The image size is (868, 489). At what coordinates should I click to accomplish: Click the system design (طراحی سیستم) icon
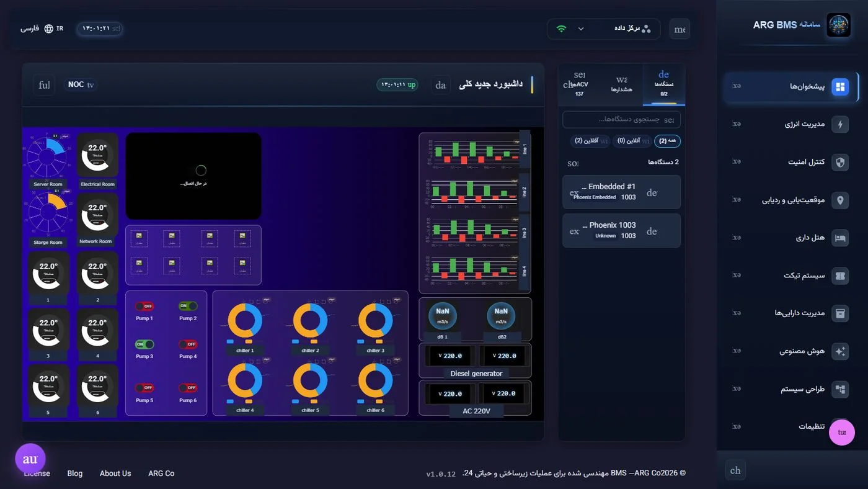[840, 389]
